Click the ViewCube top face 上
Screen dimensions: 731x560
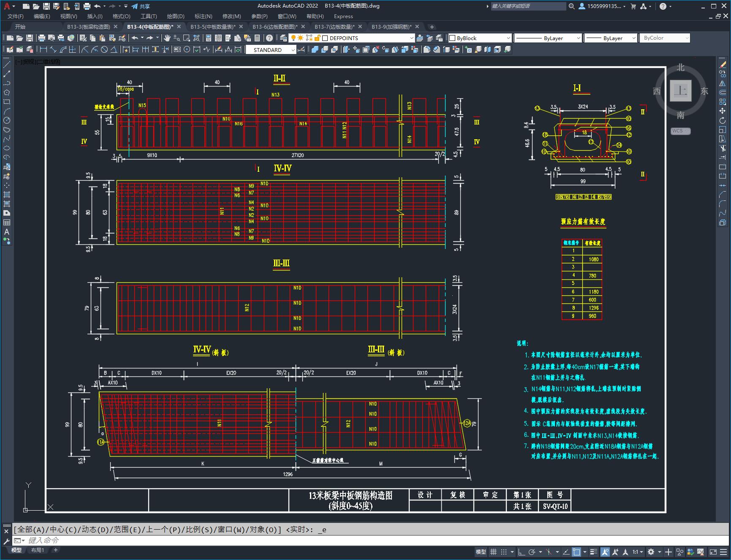coord(680,91)
